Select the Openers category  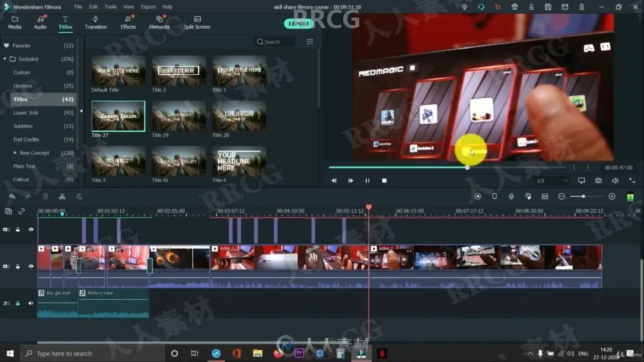point(38,86)
